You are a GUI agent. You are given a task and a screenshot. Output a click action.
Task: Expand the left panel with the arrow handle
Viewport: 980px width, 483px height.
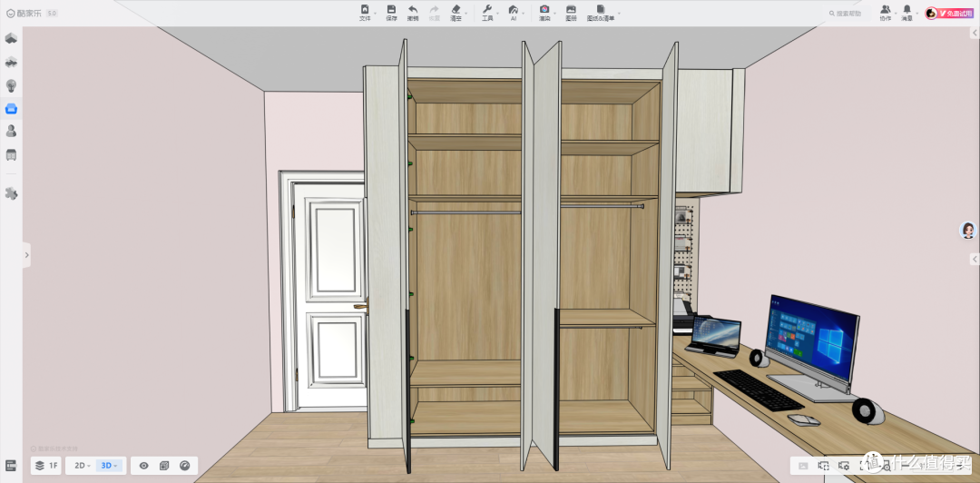(26, 255)
